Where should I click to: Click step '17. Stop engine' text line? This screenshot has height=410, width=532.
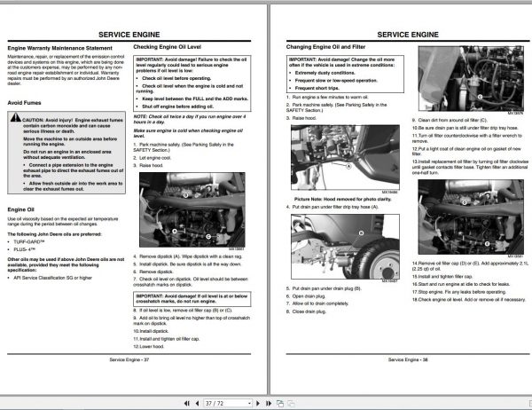coord(459,292)
